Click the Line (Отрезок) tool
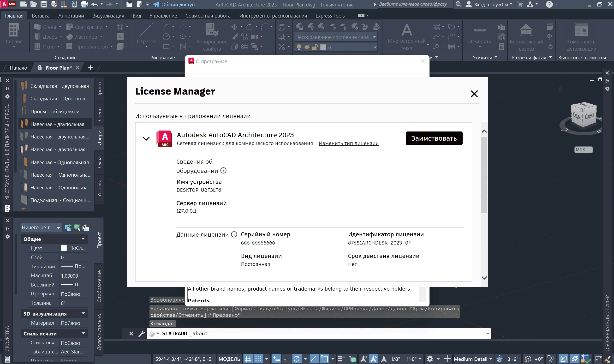The image size is (614, 364). [x=146, y=34]
